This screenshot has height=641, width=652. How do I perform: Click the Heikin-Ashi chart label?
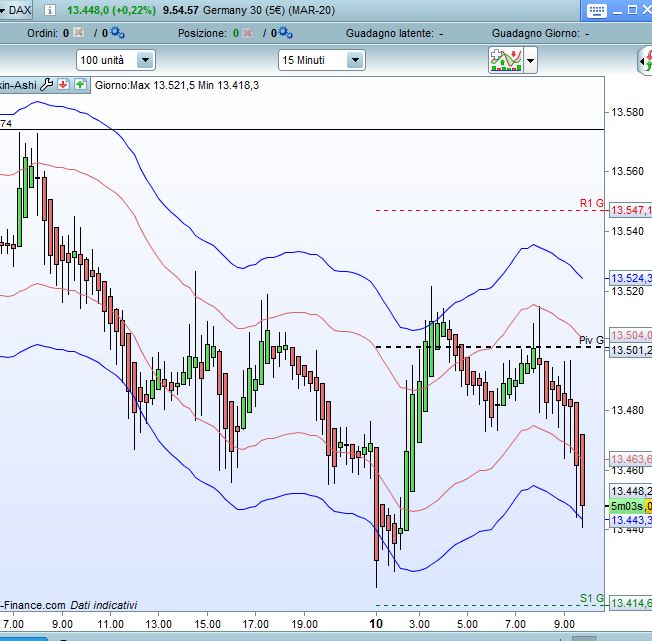(18, 85)
